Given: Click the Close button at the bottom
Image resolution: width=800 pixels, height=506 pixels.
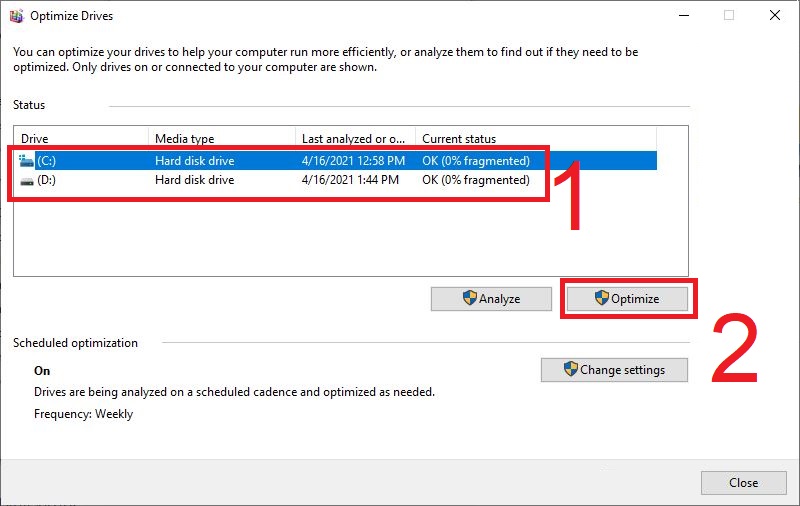Looking at the screenshot, I should 743,482.
